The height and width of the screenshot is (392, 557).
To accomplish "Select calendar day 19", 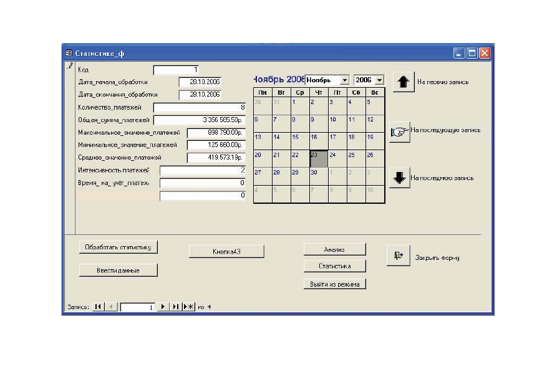I will coord(375,141).
